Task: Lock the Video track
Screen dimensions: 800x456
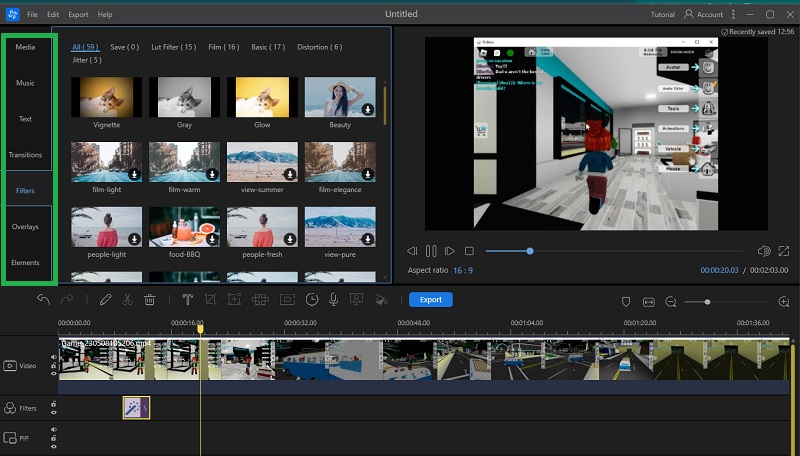Action: coord(54,366)
